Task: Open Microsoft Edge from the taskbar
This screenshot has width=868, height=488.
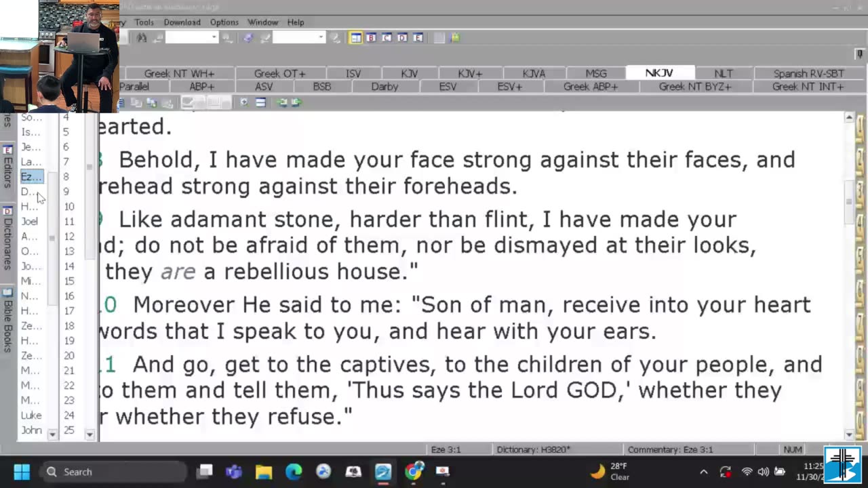Action: tap(294, 472)
